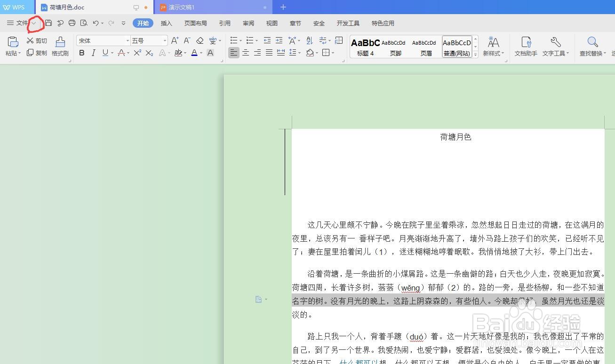Click the Cut (剪切) scissors button

coord(37,41)
